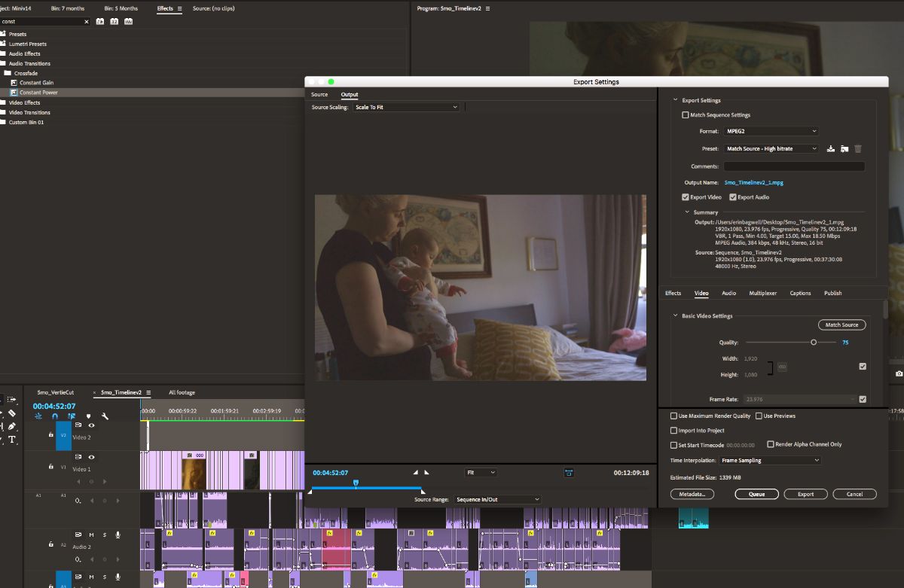The image size is (904, 588).
Task: Uncheck Export Audio checkbox
Action: (x=732, y=197)
